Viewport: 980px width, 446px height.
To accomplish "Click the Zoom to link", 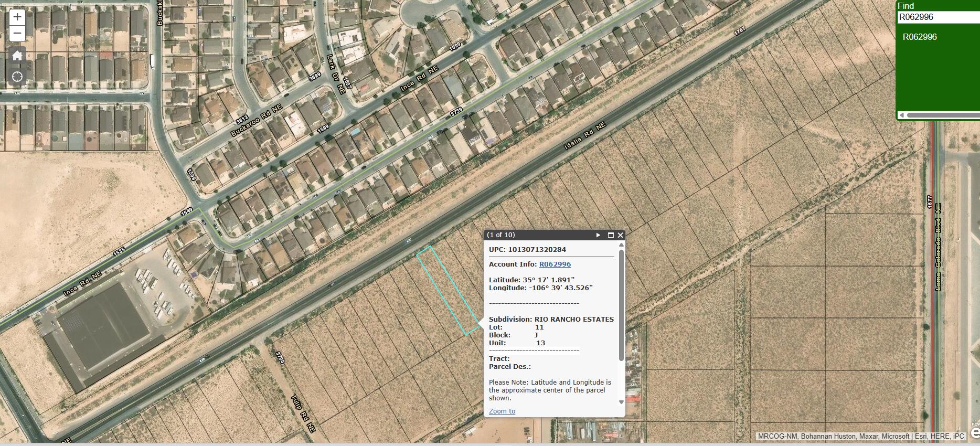I will pos(502,411).
